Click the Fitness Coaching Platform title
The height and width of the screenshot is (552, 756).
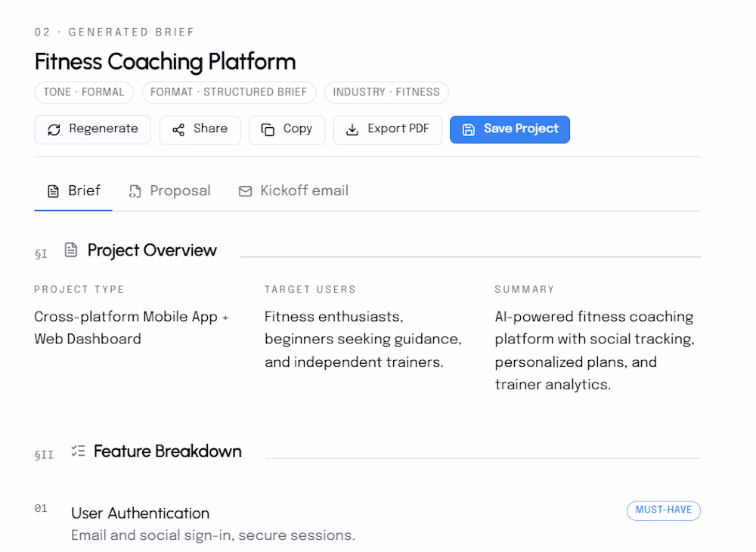coord(165,62)
